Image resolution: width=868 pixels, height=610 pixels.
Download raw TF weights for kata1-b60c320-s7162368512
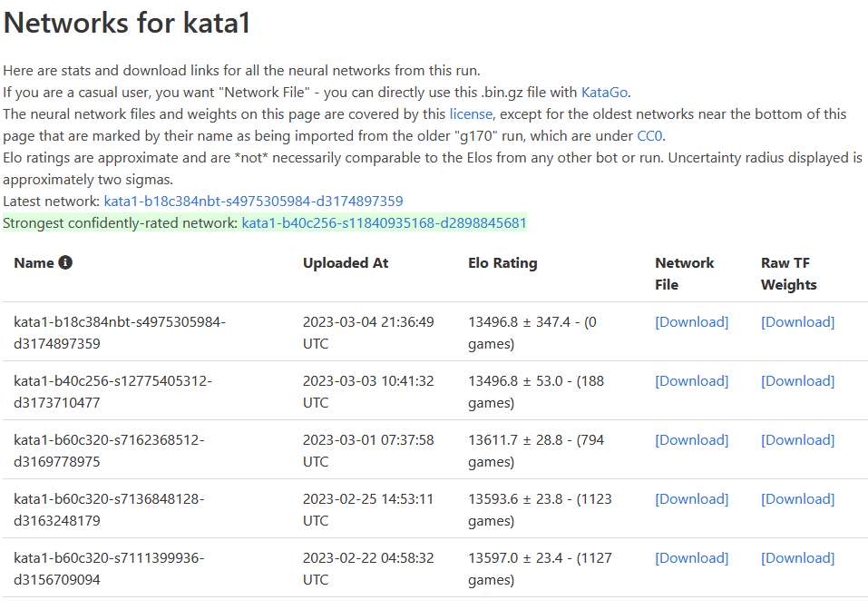pos(797,440)
